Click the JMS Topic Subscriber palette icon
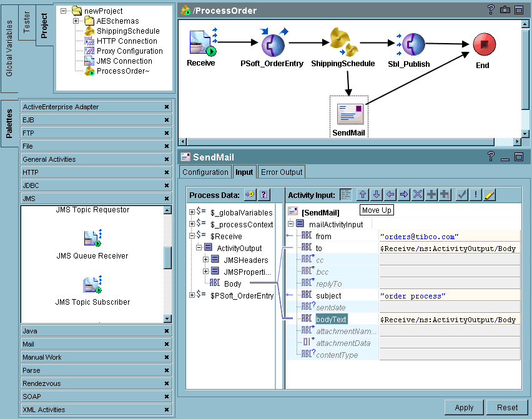Image resolution: width=532 pixels, height=419 pixels. pyautogui.click(x=92, y=284)
